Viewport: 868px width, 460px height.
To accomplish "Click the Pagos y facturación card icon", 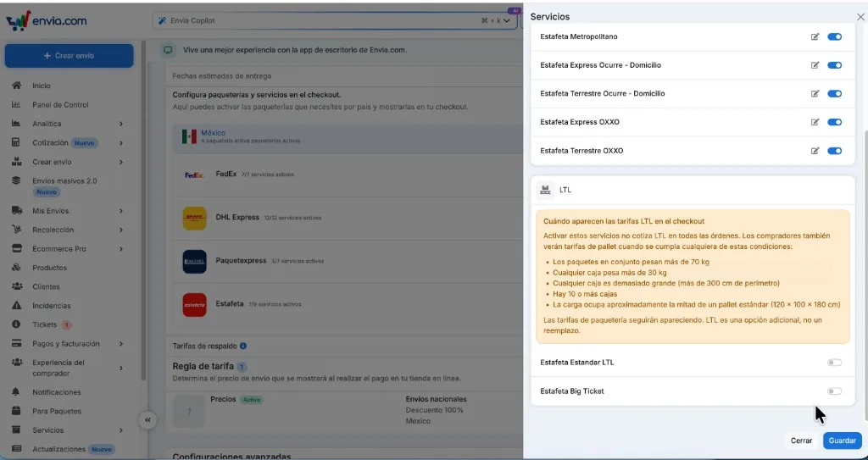I will click(17, 343).
